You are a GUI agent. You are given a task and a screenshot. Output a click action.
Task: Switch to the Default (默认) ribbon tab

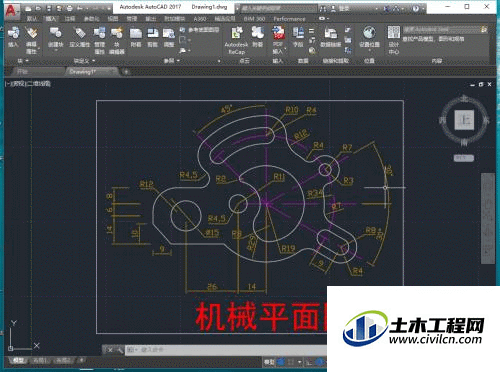(32, 19)
